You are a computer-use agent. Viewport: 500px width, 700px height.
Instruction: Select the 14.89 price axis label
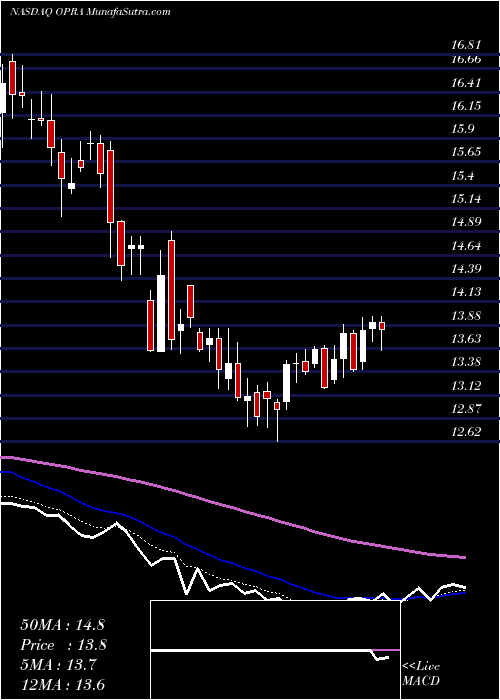tap(466, 222)
